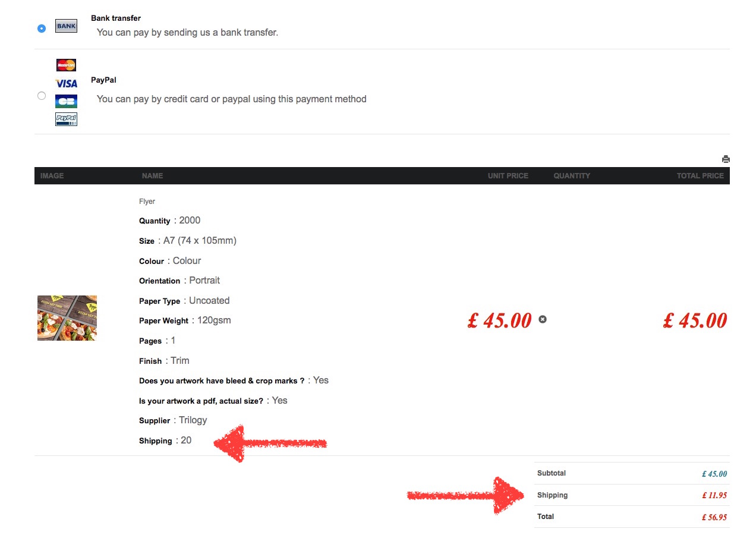
Task: Click the PayPal heading label
Action: tap(103, 80)
